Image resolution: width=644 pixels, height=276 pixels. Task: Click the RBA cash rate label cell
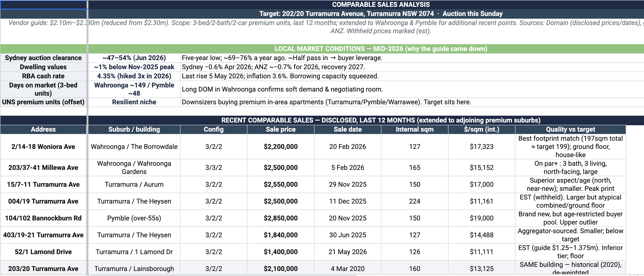(x=43, y=76)
